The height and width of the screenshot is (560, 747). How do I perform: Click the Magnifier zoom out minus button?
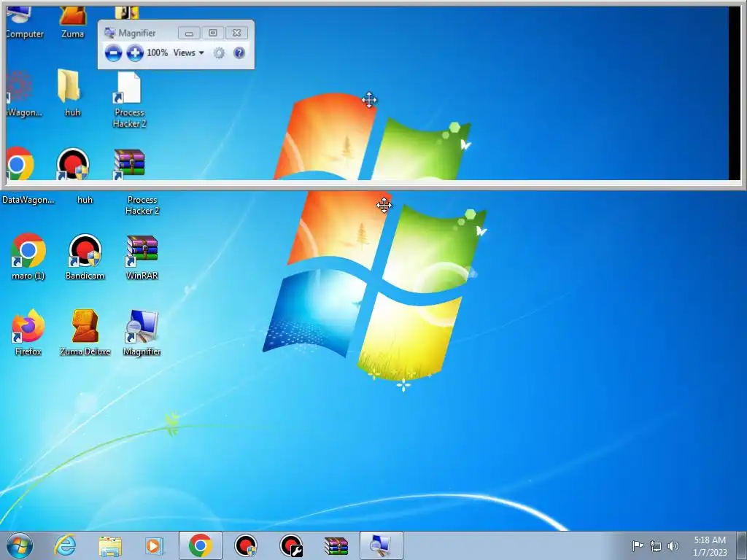113,52
